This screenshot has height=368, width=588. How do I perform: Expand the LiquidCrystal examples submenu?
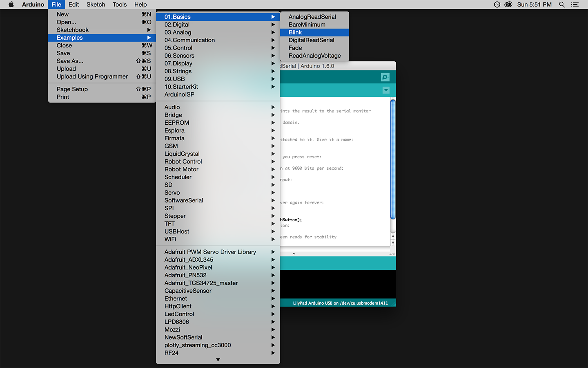click(218, 154)
